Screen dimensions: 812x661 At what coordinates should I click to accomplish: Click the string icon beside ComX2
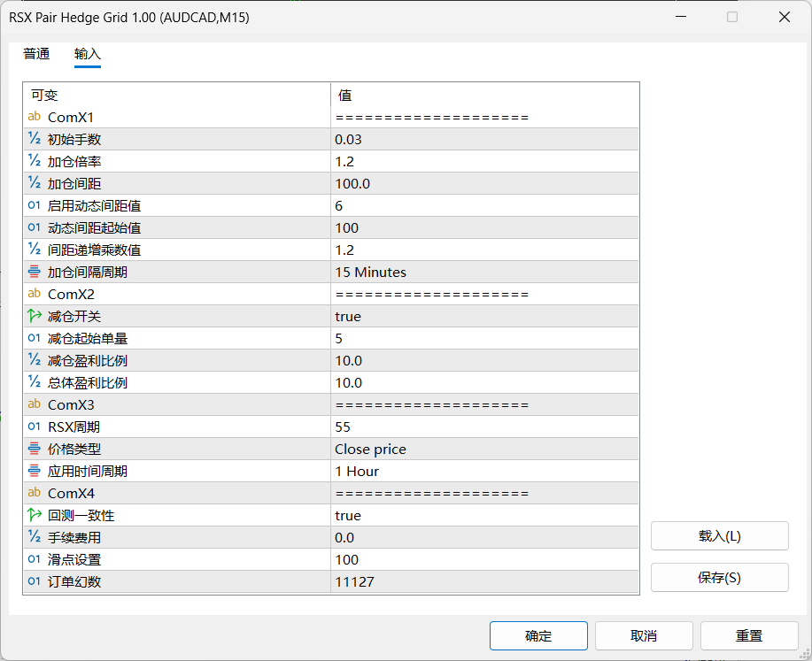click(35, 294)
